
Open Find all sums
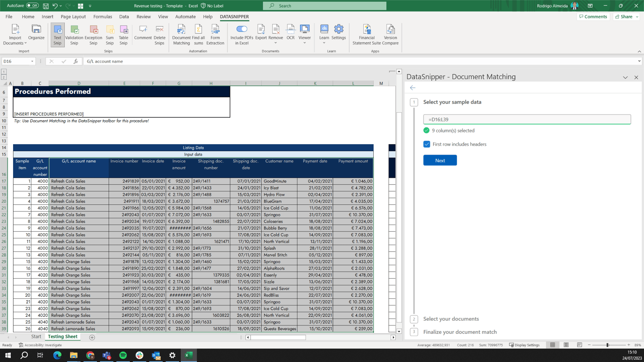(x=198, y=34)
